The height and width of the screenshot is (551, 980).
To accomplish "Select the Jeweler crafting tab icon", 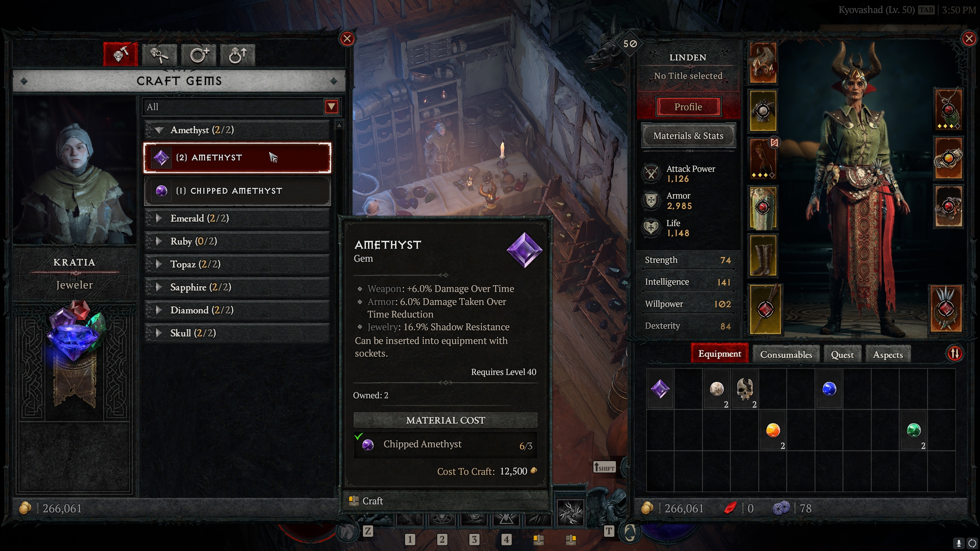I will pos(121,54).
